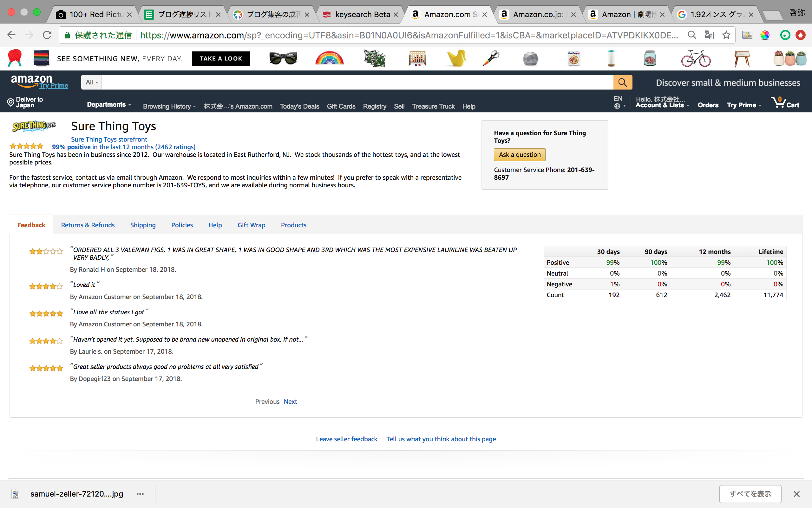Click into the Amazon search field
The image size is (812, 508).
(x=357, y=82)
